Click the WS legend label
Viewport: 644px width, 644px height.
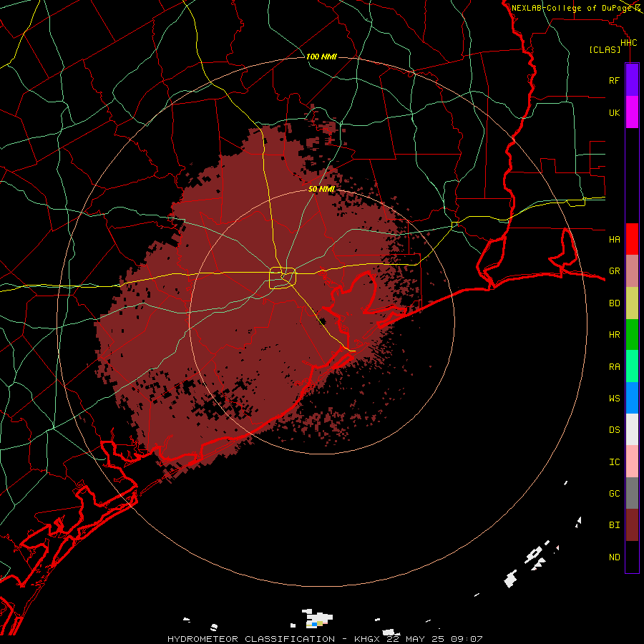tap(614, 398)
